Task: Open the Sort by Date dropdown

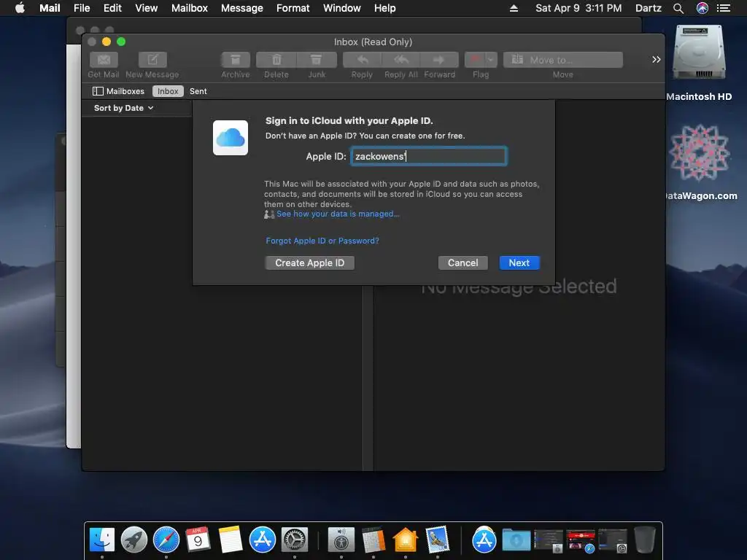Action: (123, 108)
